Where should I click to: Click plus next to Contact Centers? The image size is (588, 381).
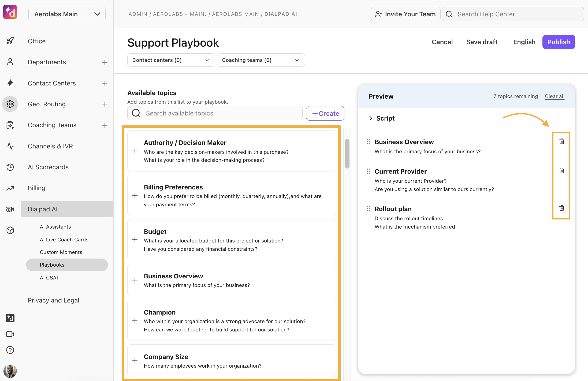coord(105,83)
